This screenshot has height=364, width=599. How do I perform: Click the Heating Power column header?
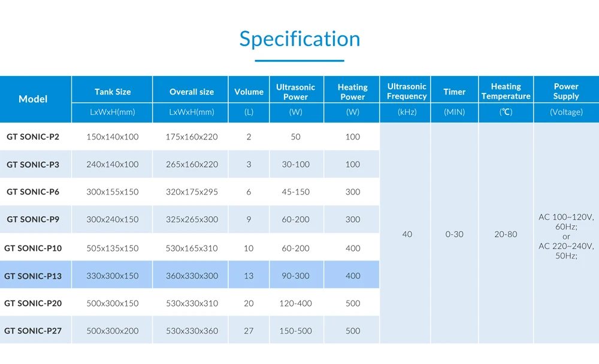[x=352, y=92]
